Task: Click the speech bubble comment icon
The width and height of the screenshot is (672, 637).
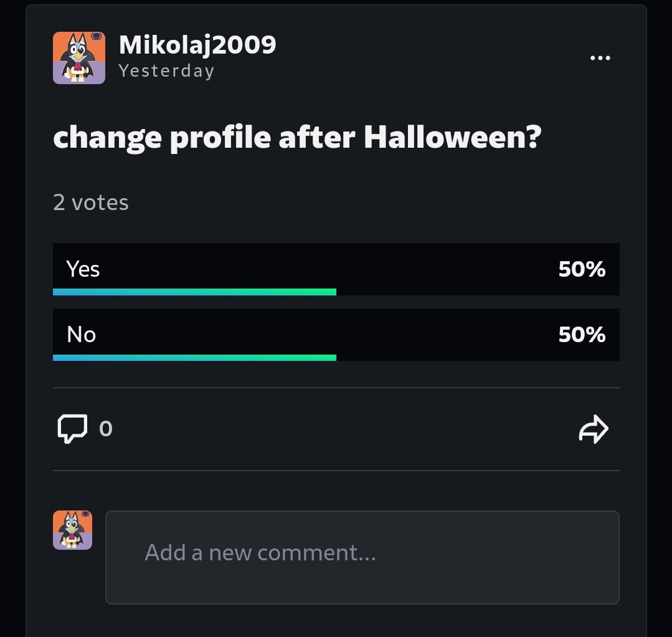Action: (x=72, y=429)
